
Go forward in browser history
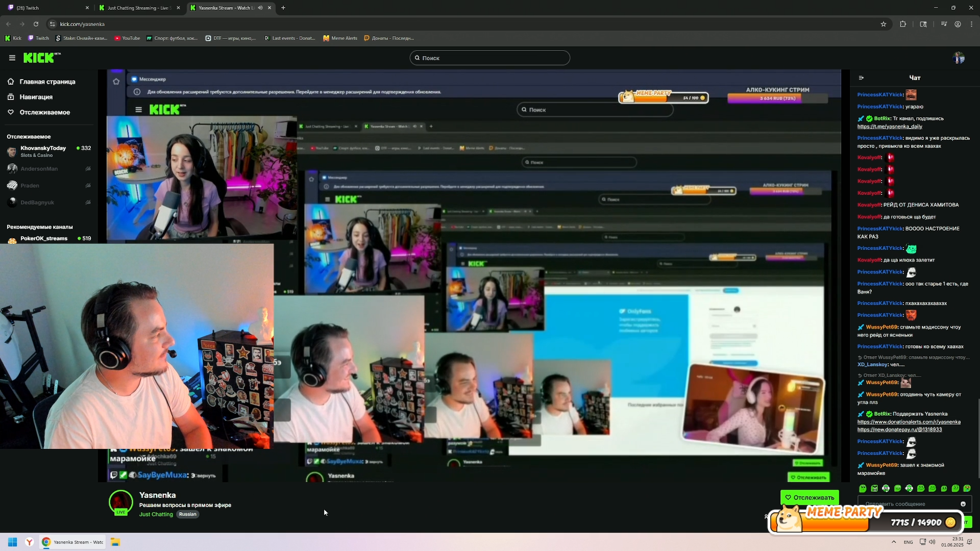[x=22, y=24]
